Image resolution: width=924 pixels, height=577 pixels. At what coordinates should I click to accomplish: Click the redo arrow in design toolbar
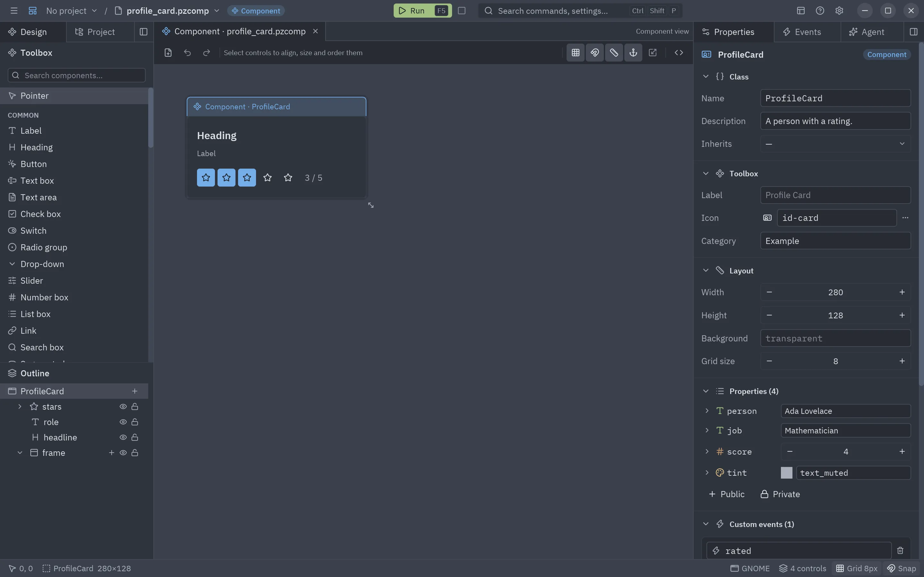207,53
